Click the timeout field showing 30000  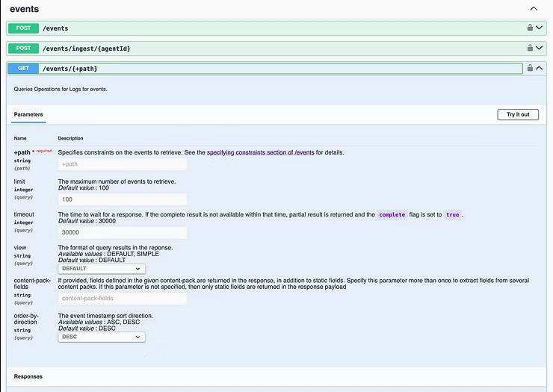pos(122,232)
